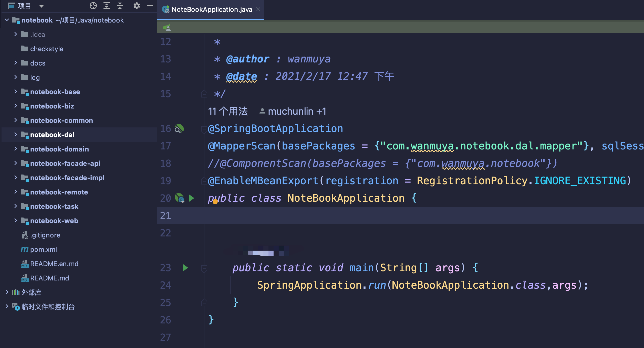Viewport: 644px width, 348px height.
Task: Toggle fold marker at line 25
Action: click(204, 303)
